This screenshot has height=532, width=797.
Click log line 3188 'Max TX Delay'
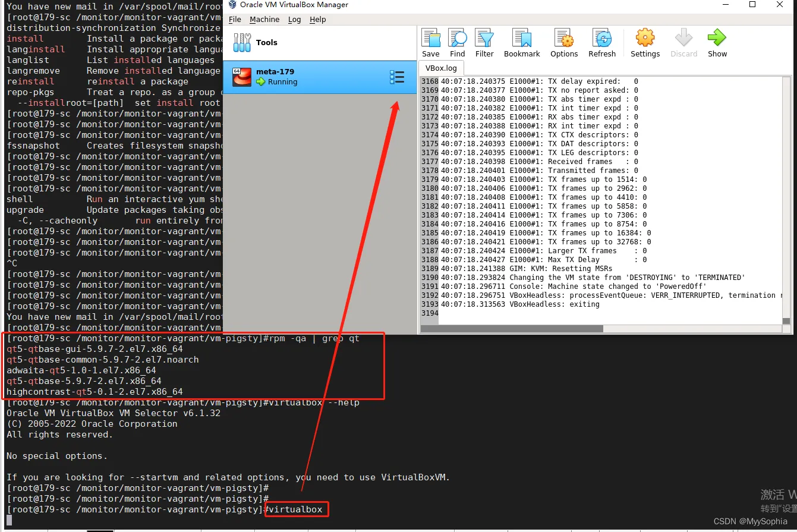(544, 260)
